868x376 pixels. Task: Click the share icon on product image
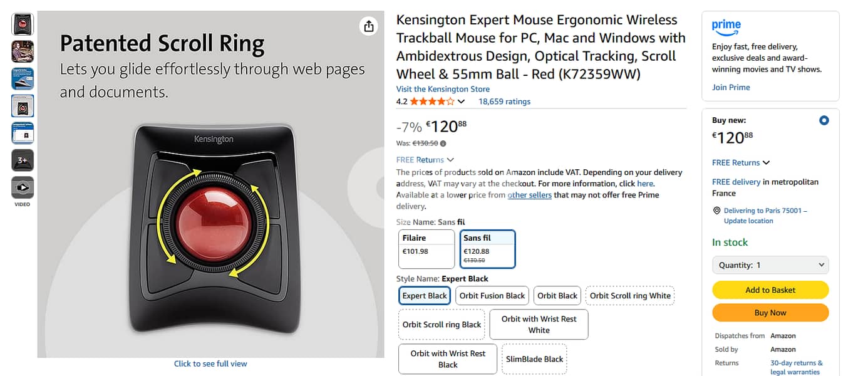(x=368, y=26)
